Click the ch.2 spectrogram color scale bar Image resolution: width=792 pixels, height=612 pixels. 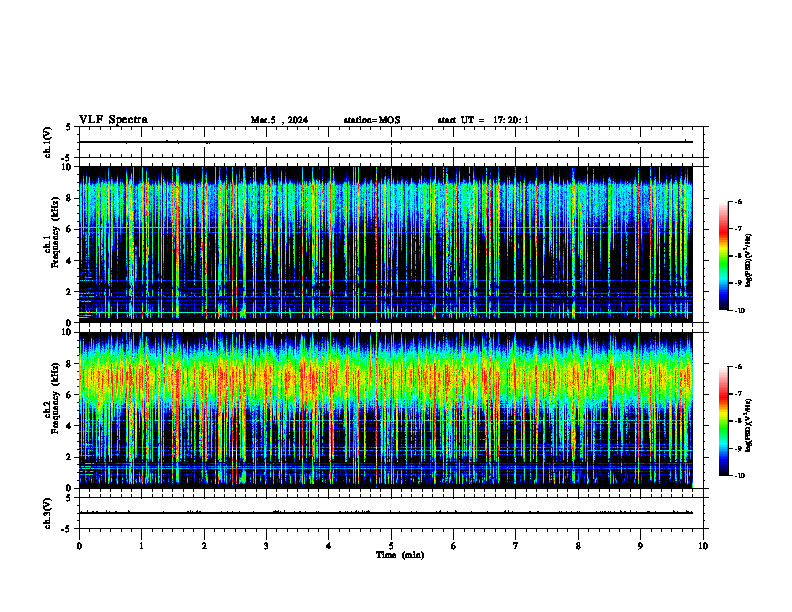tap(723, 421)
